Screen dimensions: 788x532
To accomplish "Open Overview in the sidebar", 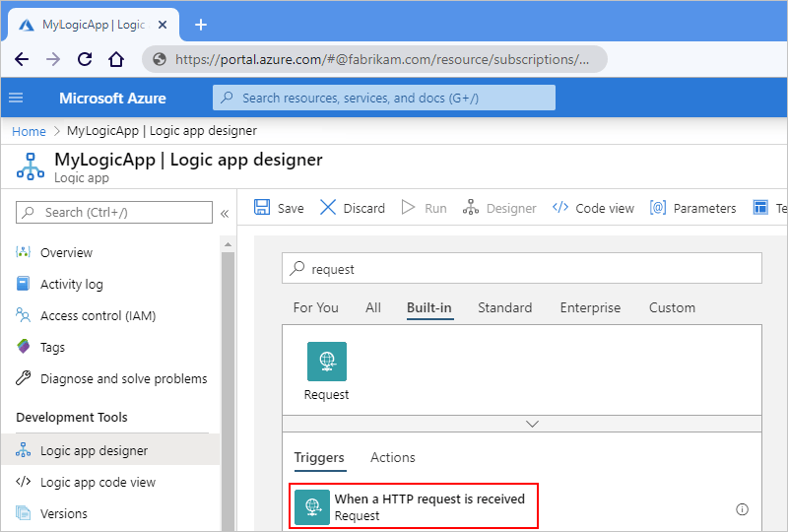I will pos(66,252).
